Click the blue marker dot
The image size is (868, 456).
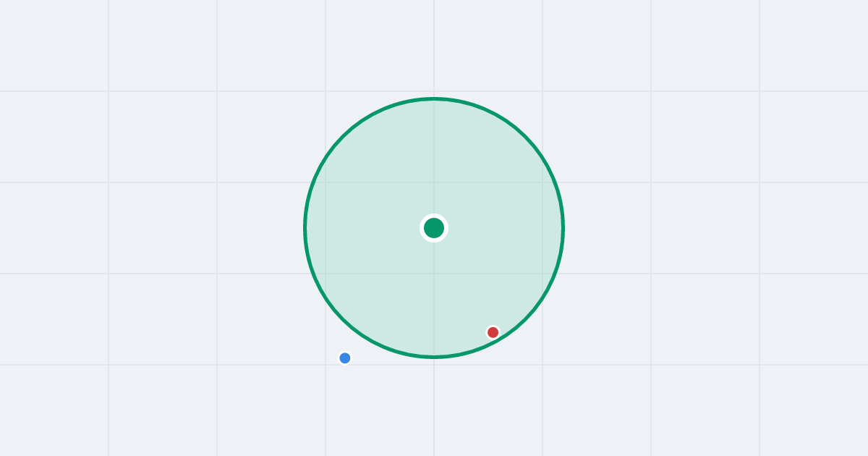pos(345,358)
